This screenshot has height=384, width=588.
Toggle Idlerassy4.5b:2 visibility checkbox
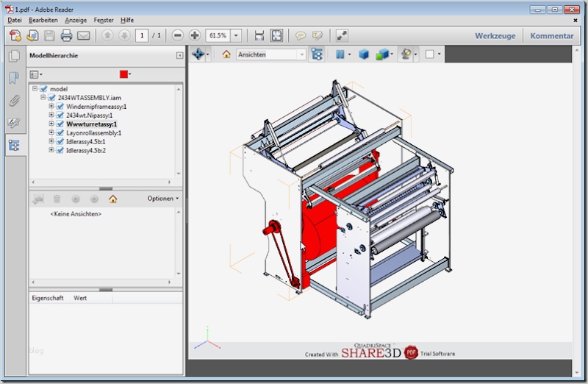point(60,150)
